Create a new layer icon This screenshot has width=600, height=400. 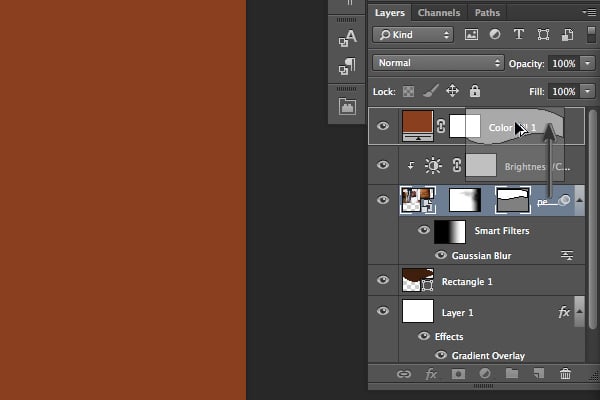pyautogui.click(x=539, y=374)
